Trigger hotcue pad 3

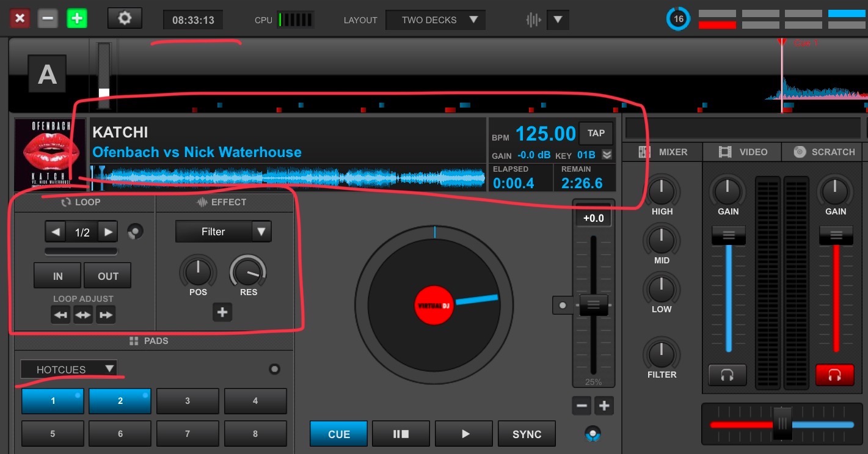click(x=188, y=401)
